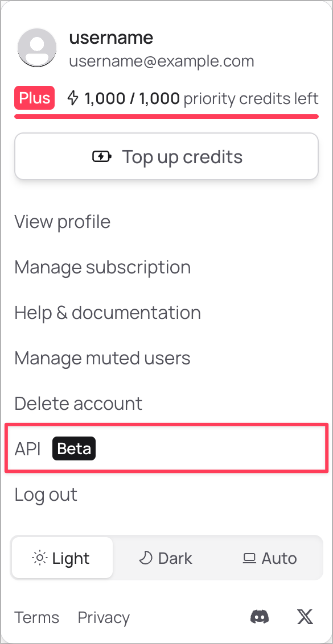333x644 pixels.
Task: Click the profile avatar image
Action: (37, 48)
